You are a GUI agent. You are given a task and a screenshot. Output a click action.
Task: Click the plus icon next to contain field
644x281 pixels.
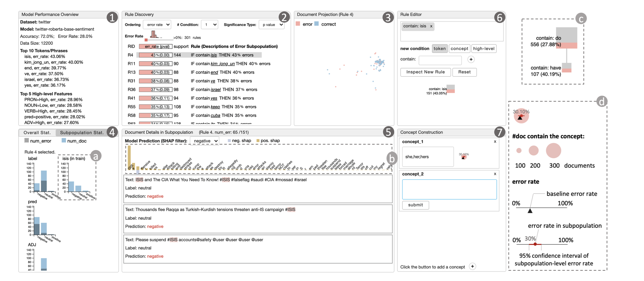coord(471,59)
